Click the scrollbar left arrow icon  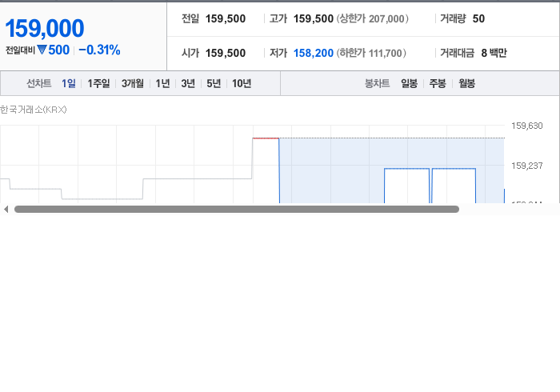click(6, 210)
